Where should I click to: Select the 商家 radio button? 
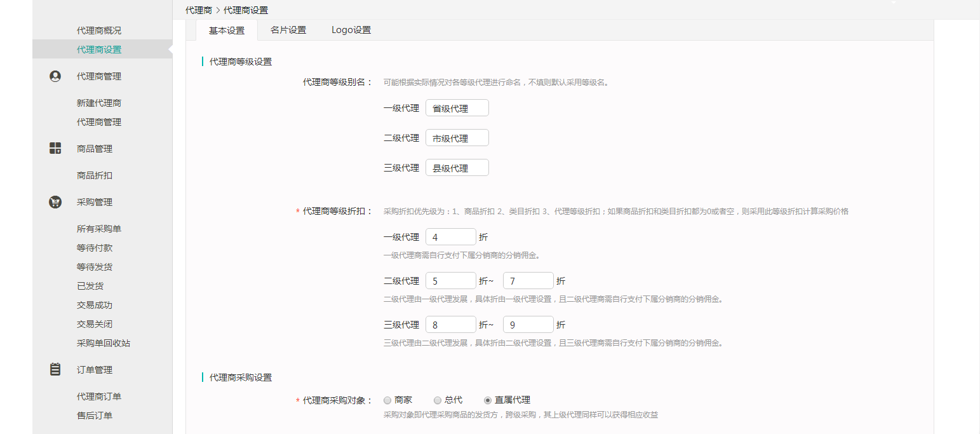tap(387, 400)
